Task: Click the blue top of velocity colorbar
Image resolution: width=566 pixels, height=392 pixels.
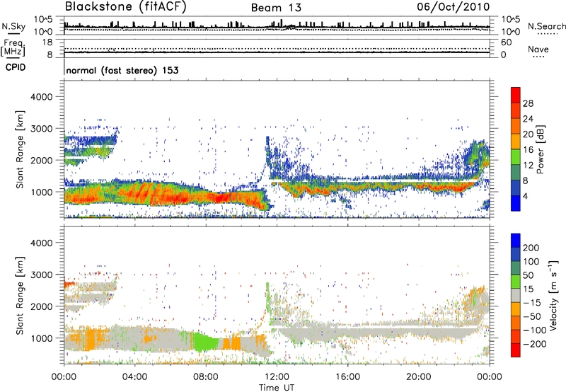Action: tap(516, 241)
